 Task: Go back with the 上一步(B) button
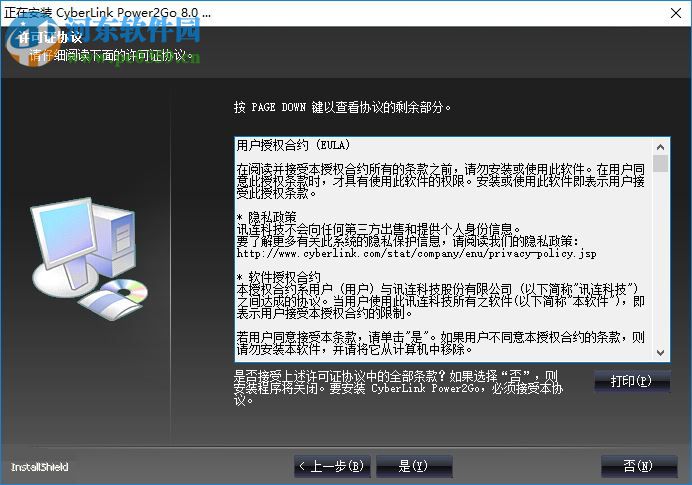332,466
